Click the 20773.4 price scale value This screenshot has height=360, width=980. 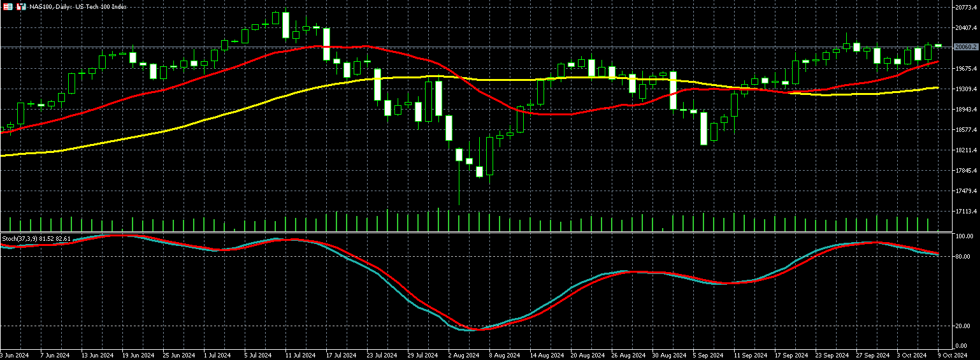click(966, 8)
